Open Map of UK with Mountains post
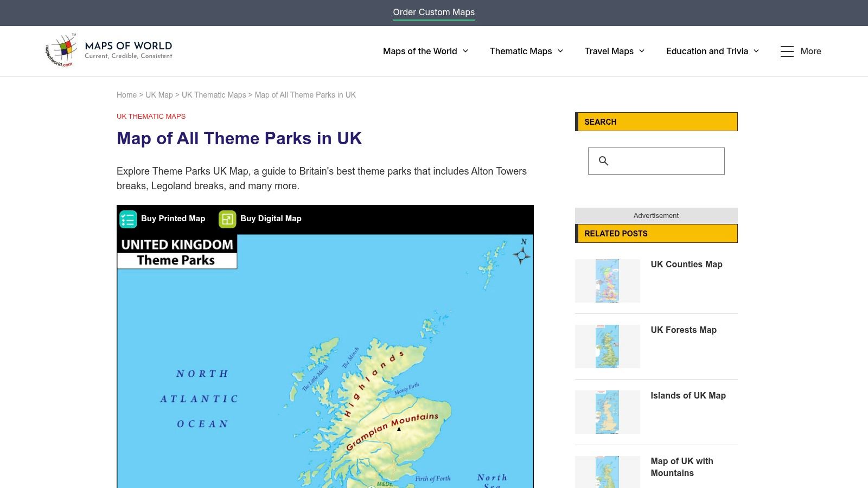Viewport: 868px width, 488px height. (x=681, y=467)
